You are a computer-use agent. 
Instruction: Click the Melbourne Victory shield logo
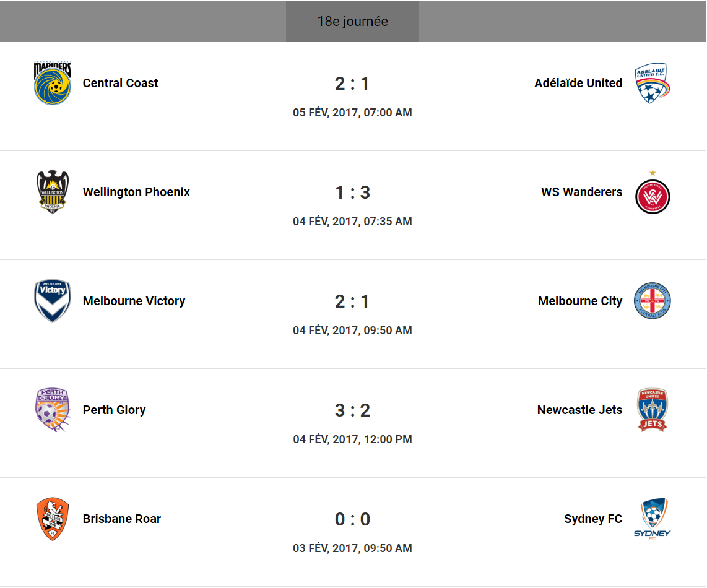point(53,301)
